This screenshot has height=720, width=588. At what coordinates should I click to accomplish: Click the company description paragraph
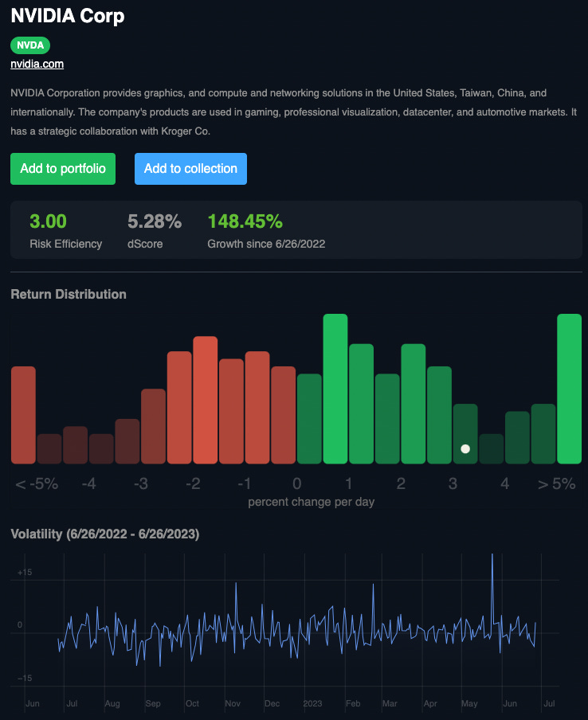[293, 112]
